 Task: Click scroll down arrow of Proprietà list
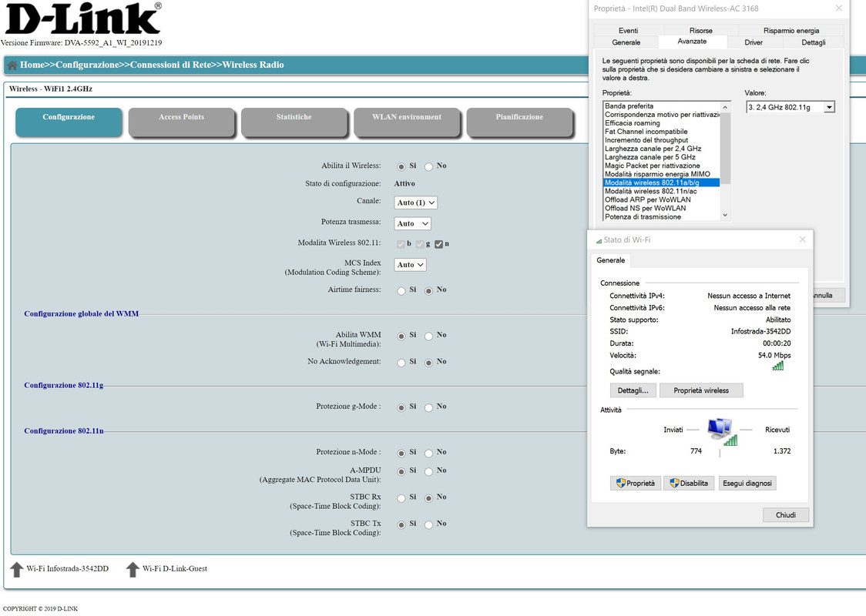[725, 216]
